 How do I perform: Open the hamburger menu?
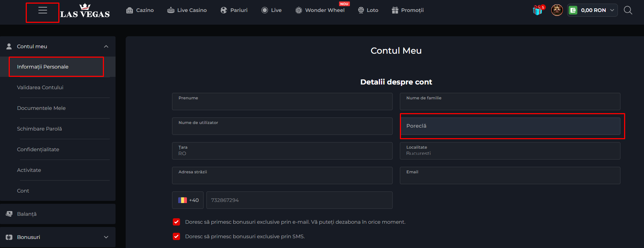tap(42, 11)
